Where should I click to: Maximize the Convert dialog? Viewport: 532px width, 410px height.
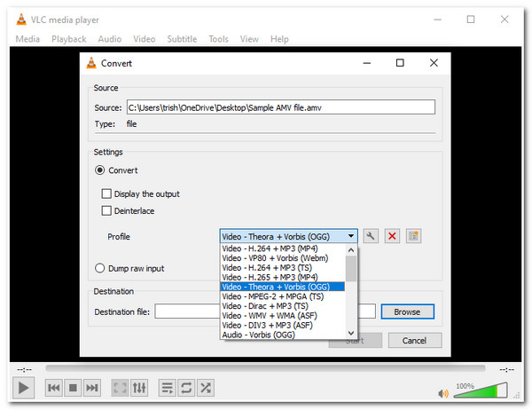pyautogui.click(x=400, y=63)
